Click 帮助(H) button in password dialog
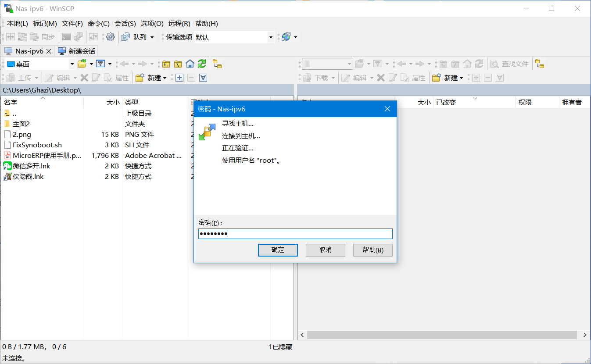Image resolution: width=591 pixels, height=364 pixels. 373,250
